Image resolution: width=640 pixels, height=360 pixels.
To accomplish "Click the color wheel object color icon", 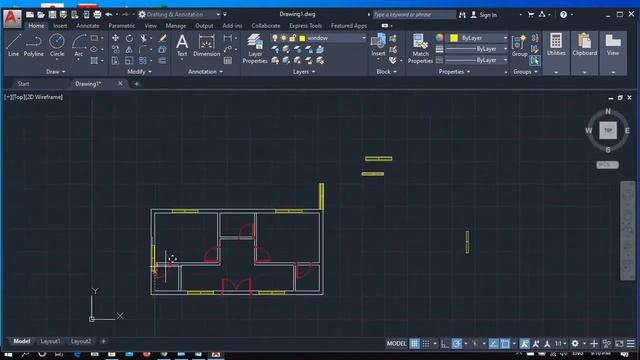I will (439, 38).
